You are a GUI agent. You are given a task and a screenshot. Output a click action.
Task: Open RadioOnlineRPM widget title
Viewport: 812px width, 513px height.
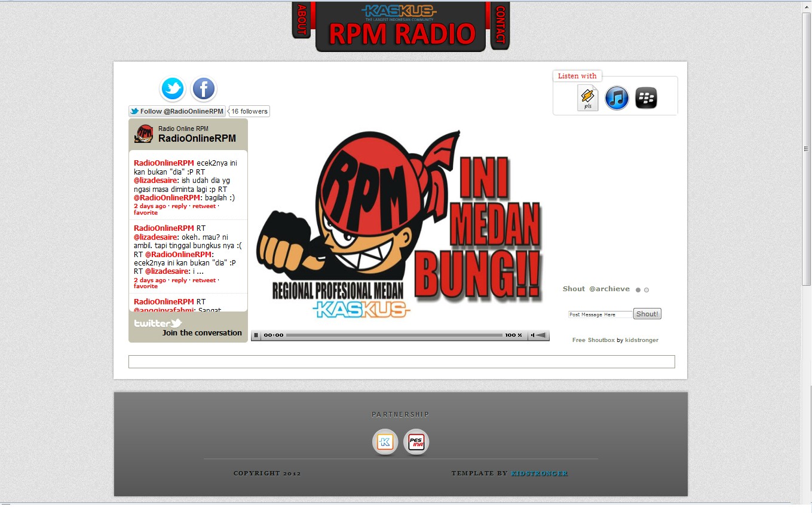(197, 139)
